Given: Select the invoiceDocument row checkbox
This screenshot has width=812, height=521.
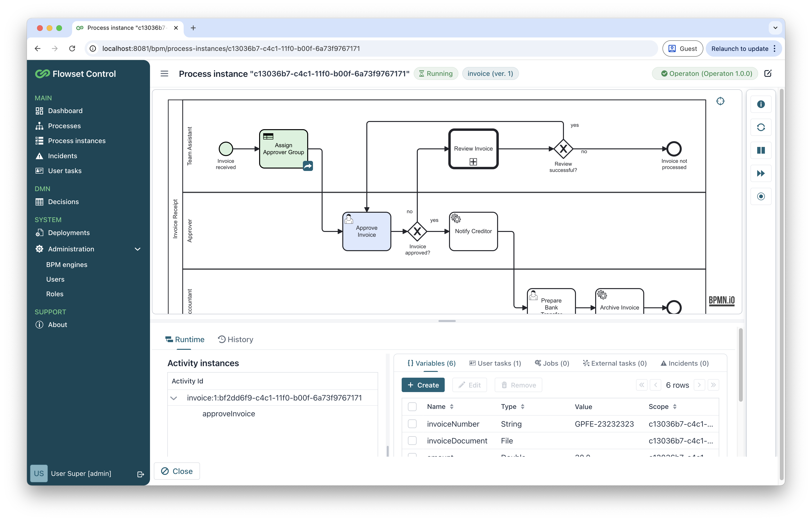Looking at the screenshot, I should 412,441.
